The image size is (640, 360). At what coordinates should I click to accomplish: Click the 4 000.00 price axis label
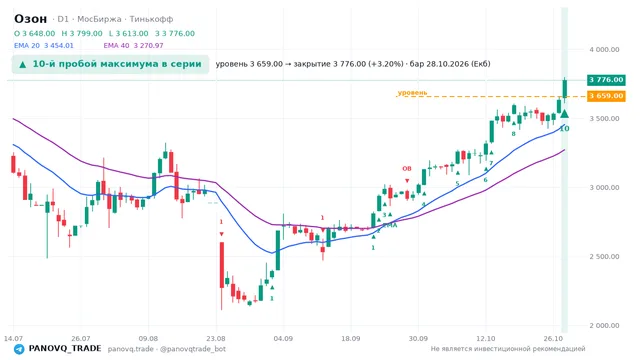tap(604, 49)
